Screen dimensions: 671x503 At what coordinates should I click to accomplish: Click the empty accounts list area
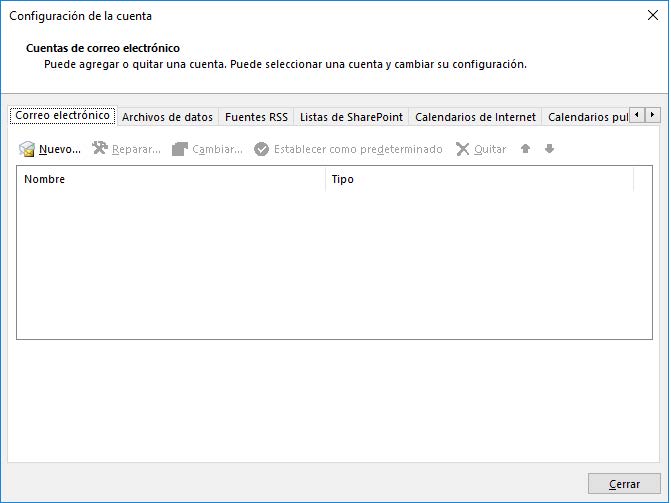coord(334,265)
